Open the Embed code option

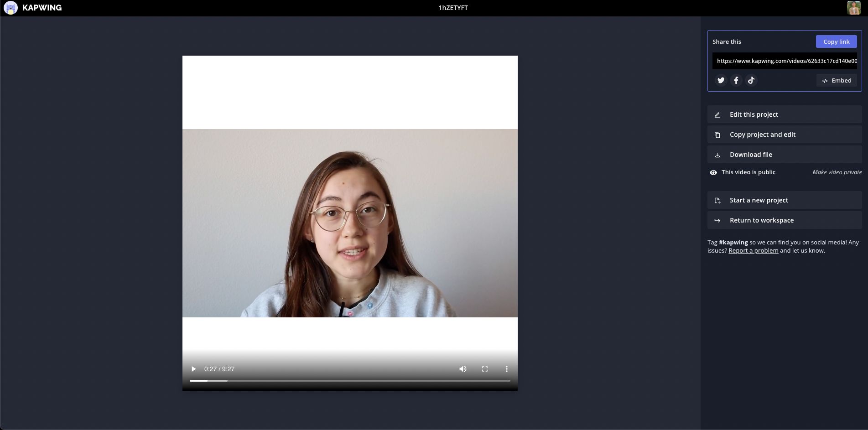[837, 81]
